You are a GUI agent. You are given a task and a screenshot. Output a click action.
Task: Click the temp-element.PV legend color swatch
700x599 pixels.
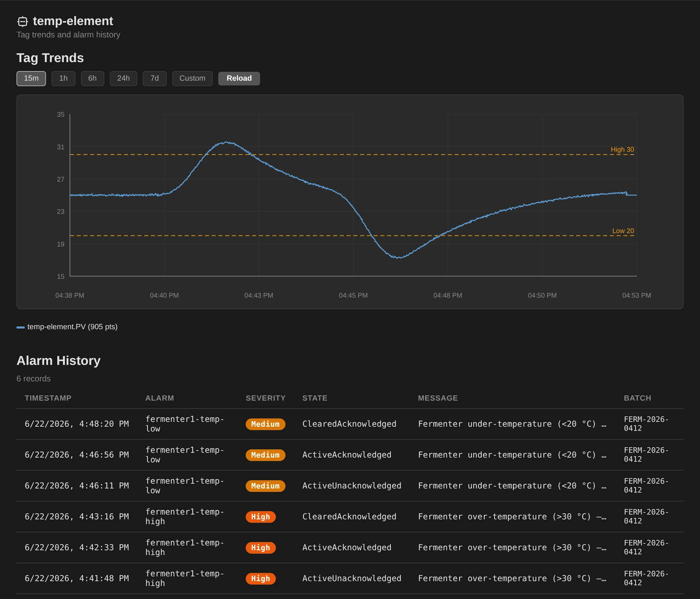coord(21,327)
